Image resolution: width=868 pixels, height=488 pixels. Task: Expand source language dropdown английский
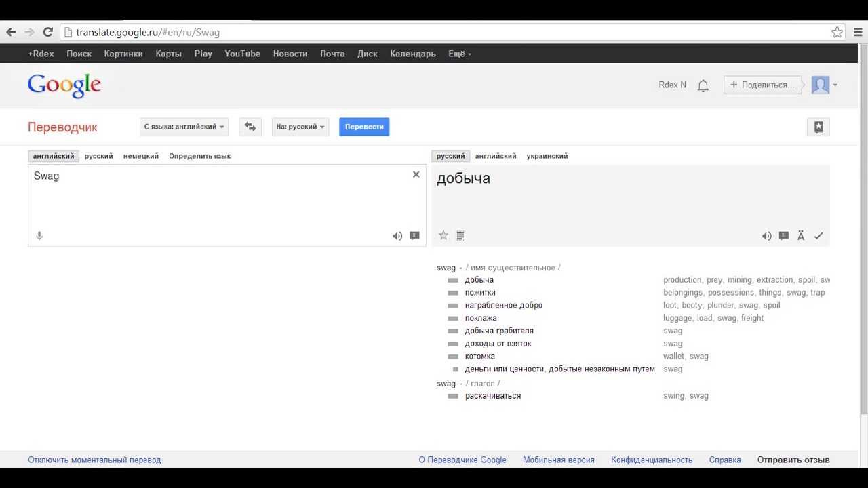[x=184, y=127]
